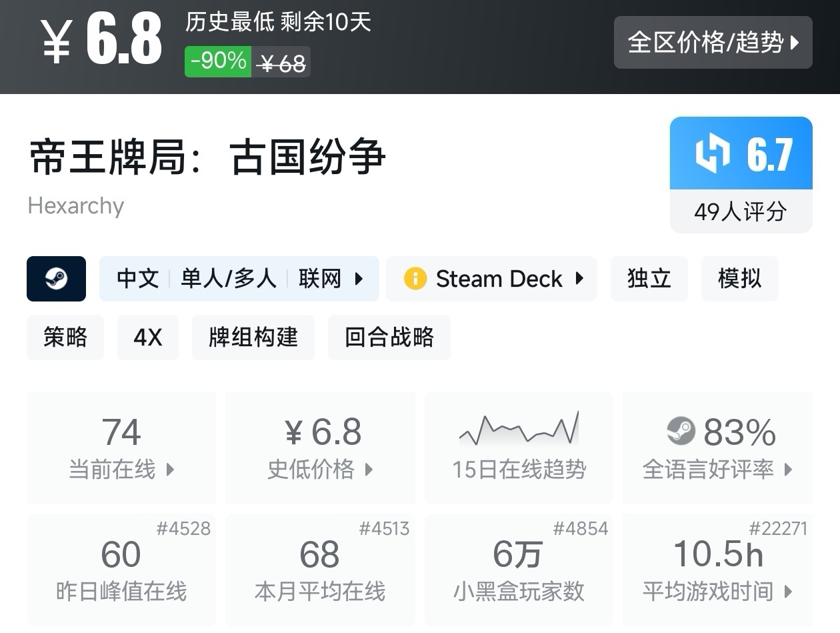Viewport: 840px width, 633px height.
Task: Click the rank #4854 label
Action: (x=581, y=529)
